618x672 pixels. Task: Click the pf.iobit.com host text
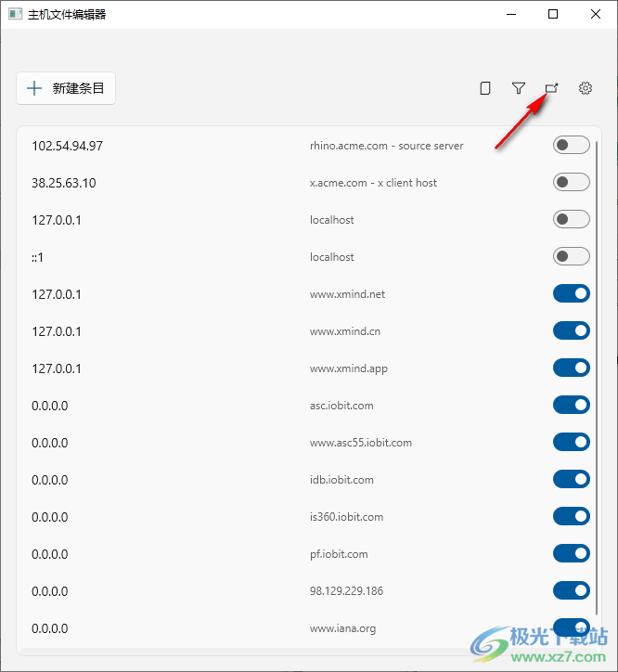339,554
